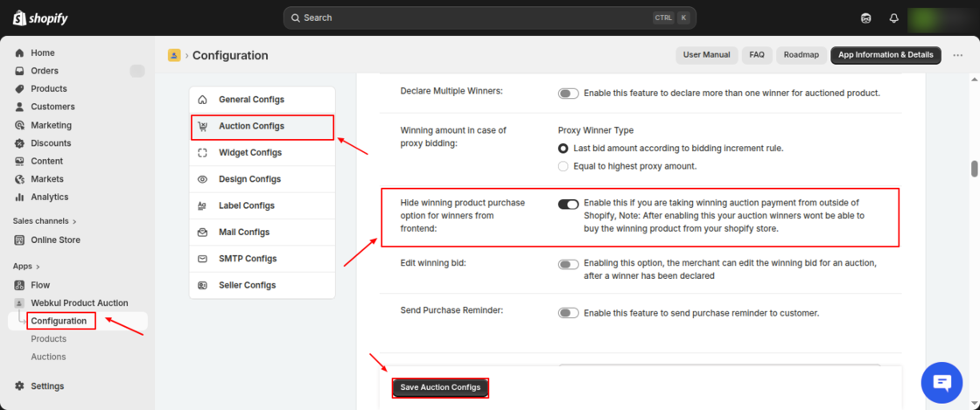Click the Mail Configs envelope icon
The image size is (980, 410).
pyautogui.click(x=202, y=233)
